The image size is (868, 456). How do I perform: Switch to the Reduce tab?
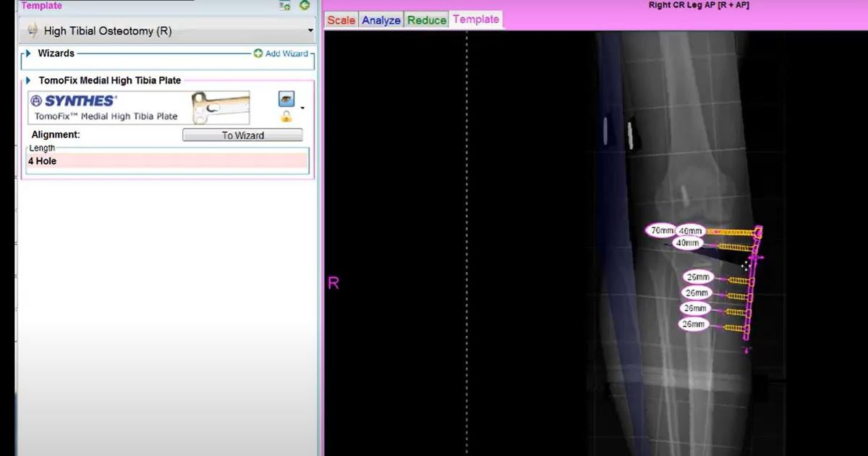click(426, 20)
